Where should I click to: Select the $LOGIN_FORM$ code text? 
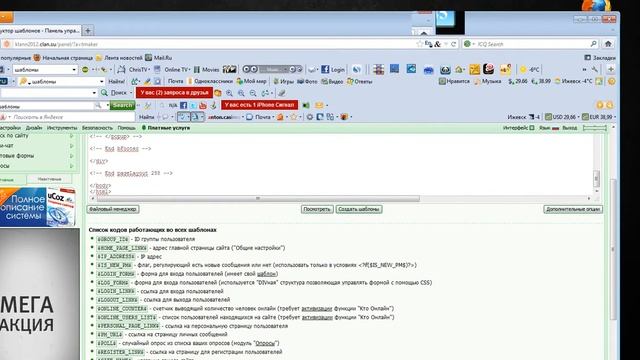point(116,274)
